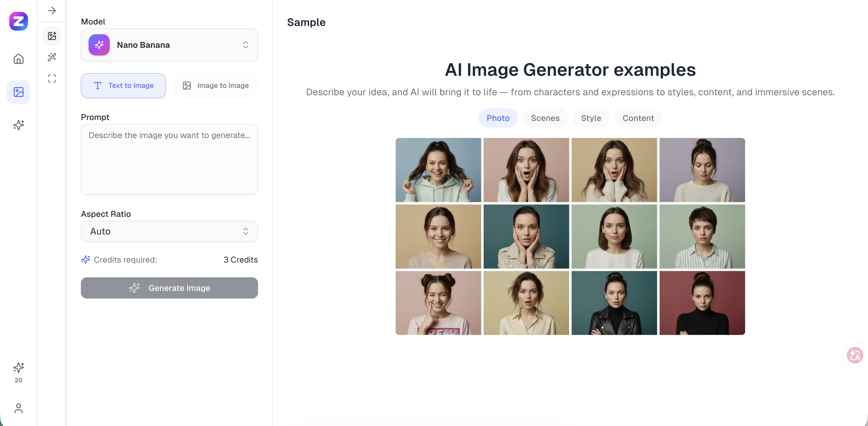868x426 pixels.
Task: Open the Home icon in sidebar
Action: (18, 59)
